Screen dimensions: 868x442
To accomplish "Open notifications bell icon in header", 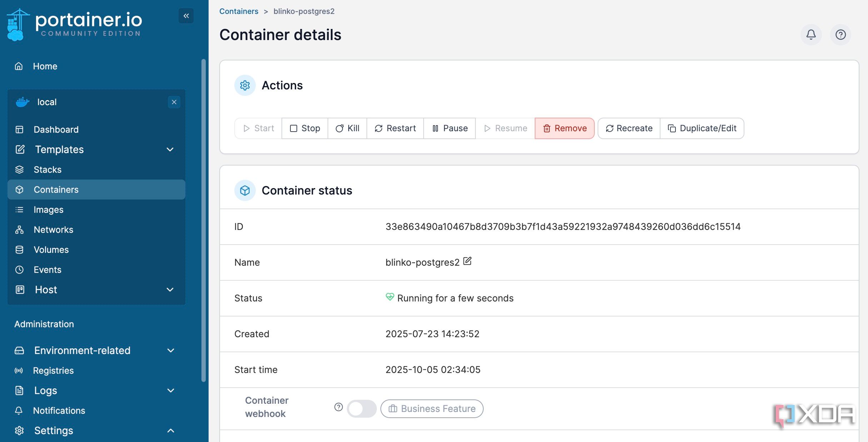I will pos(811,35).
